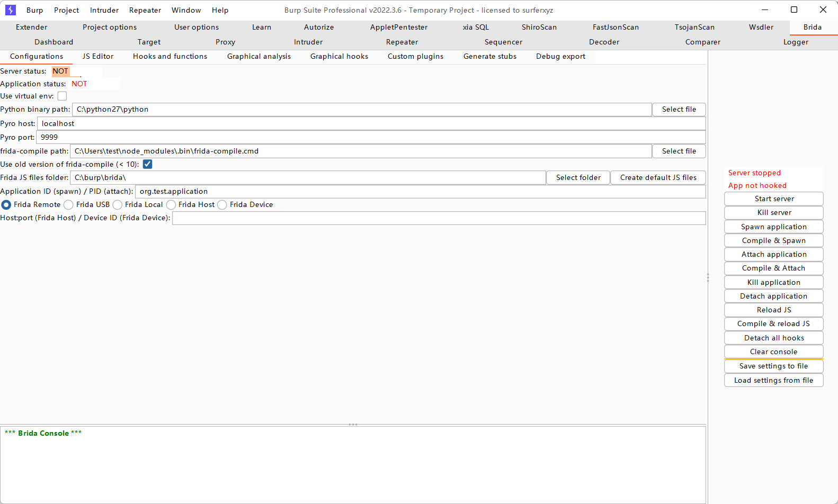Open the Graphical analysis sub-tab
This screenshot has width=838, height=504.
coord(259,57)
